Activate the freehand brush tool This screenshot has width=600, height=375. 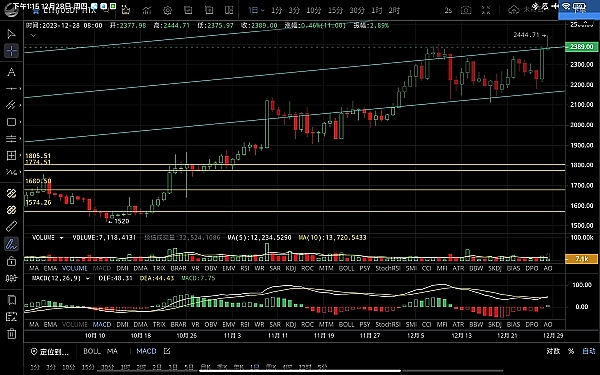point(11,244)
